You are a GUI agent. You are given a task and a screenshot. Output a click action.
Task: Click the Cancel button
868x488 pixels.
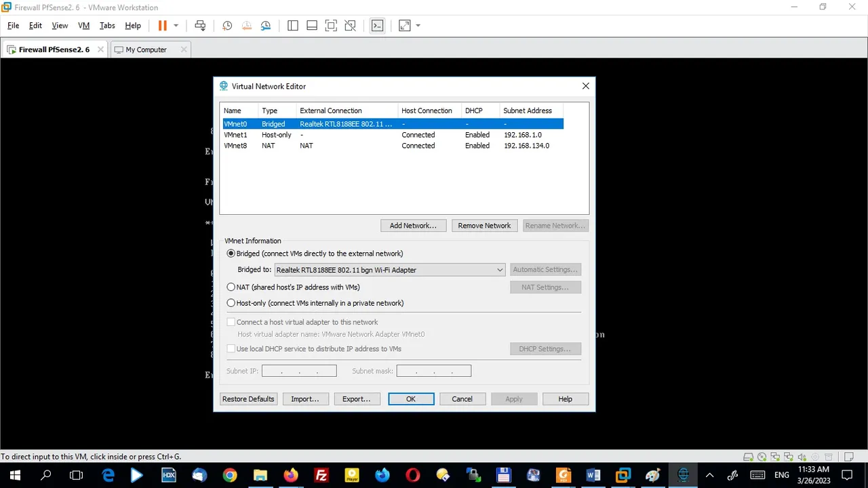pos(462,399)
